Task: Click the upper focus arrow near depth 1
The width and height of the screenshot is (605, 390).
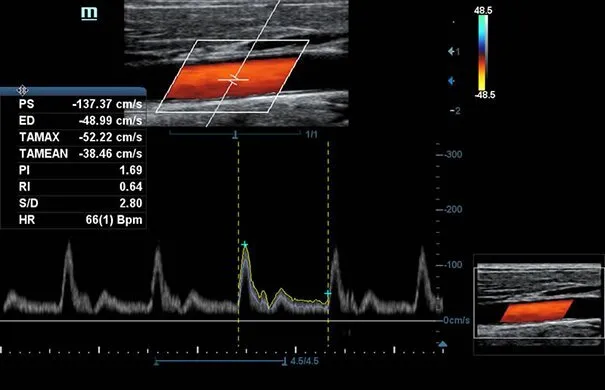Action: pos(451,51)
